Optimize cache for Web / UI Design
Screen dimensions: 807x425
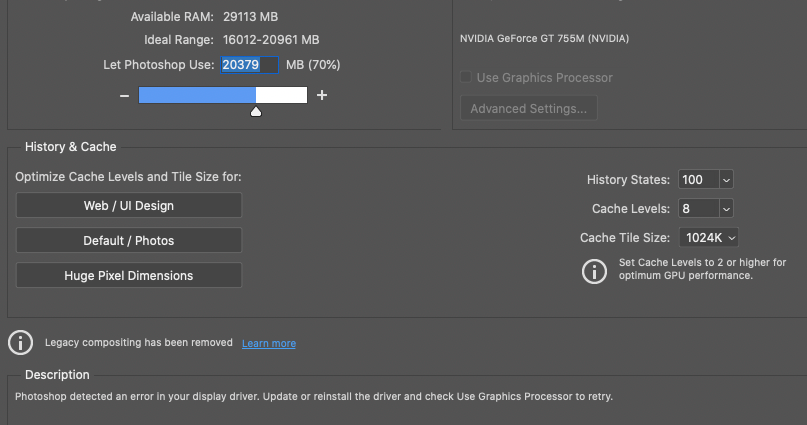pyautogui.click(x=129, y=206)
